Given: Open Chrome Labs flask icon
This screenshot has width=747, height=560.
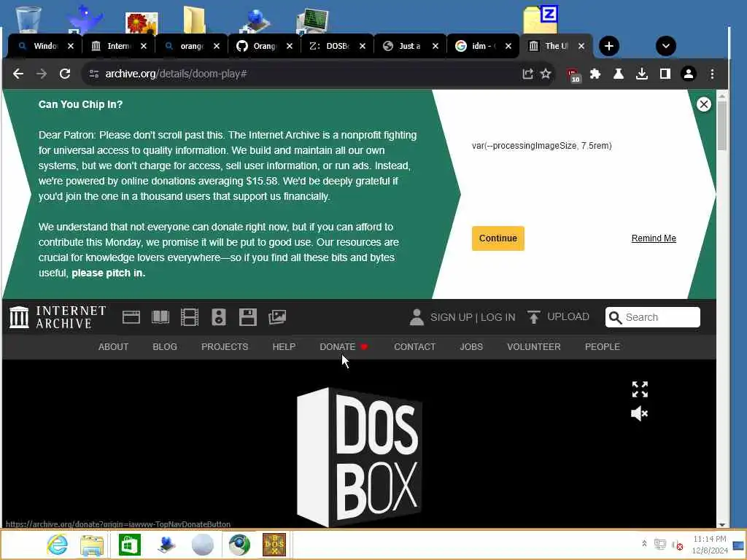Looking at the screenshot, I should click(619, 74).
